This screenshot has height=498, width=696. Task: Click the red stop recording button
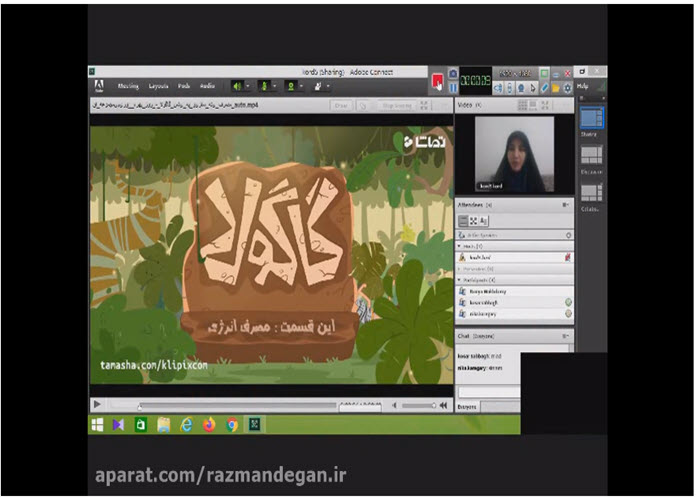coord(437,81)
